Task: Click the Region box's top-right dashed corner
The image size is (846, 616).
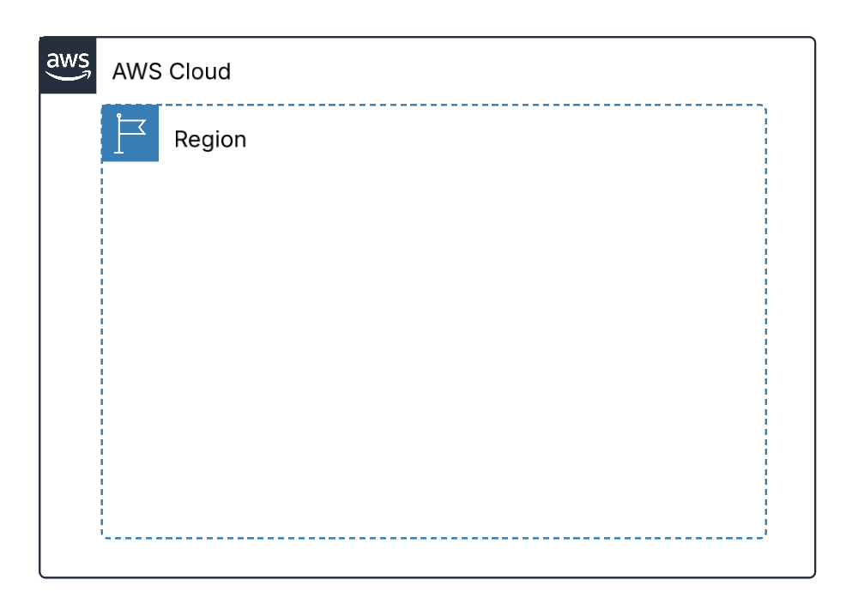Action: tap(764, 106)
